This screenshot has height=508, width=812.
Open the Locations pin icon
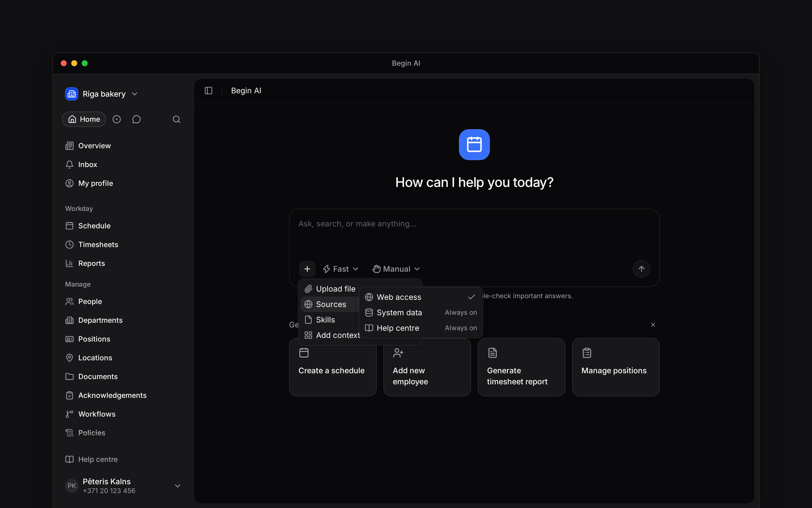[70, 358]
